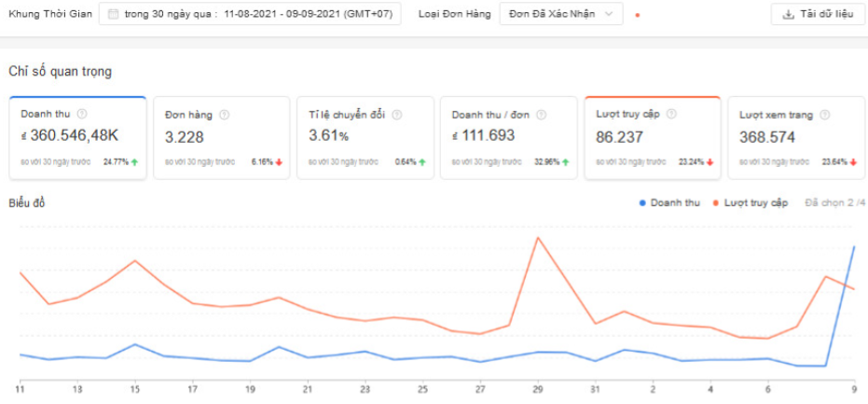868x404 pixels.
Task: Open the Khung Thời Gian date range picker
Action: (x=250, y=14)
